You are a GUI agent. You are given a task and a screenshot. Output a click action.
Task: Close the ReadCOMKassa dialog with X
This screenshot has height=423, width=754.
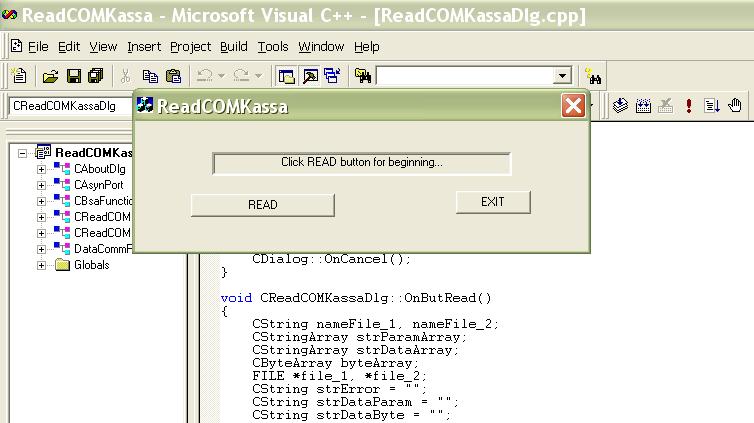(x=573, y=105)
